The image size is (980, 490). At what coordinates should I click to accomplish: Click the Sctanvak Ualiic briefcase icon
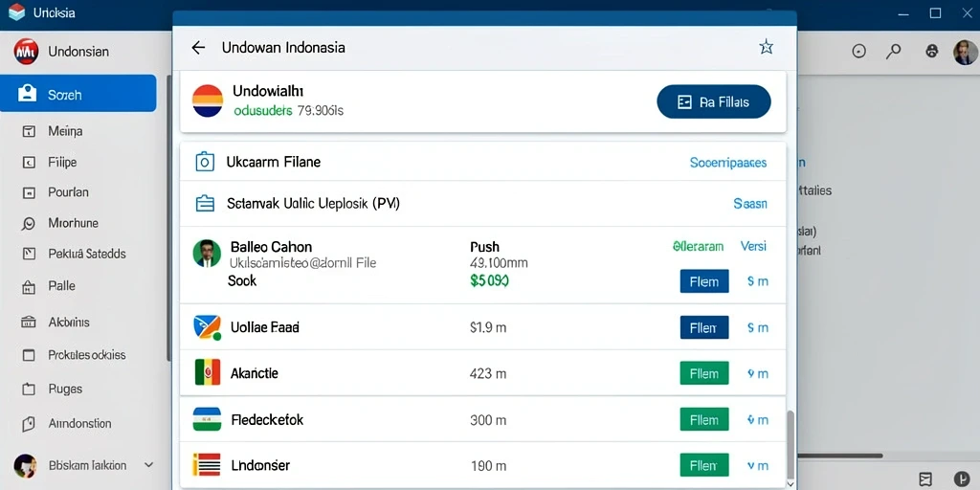205,204
